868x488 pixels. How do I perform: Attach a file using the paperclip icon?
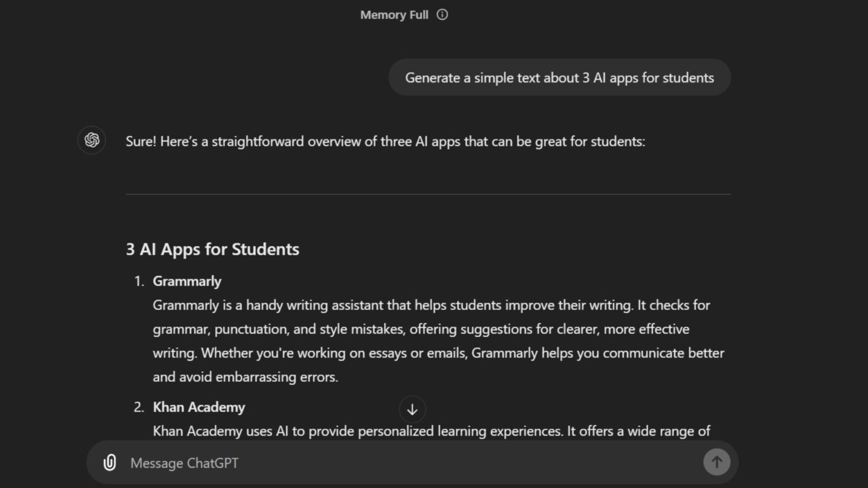click(110, 463)
